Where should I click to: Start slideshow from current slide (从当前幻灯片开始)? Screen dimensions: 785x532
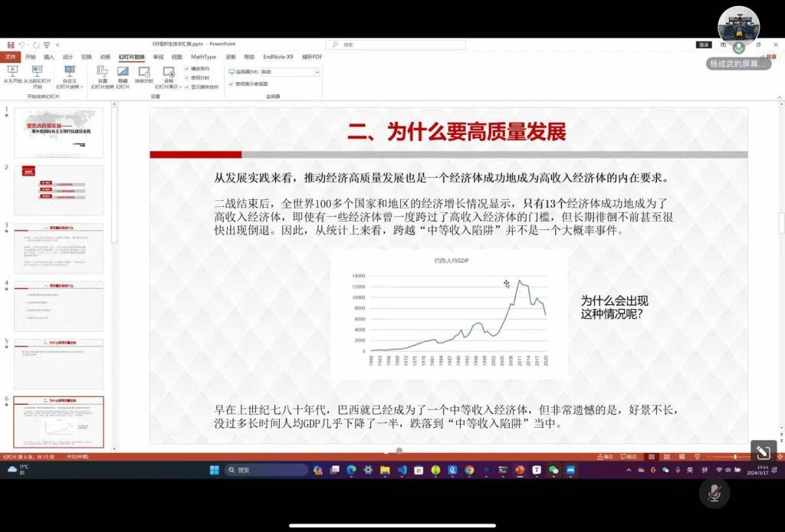(37, 77)
